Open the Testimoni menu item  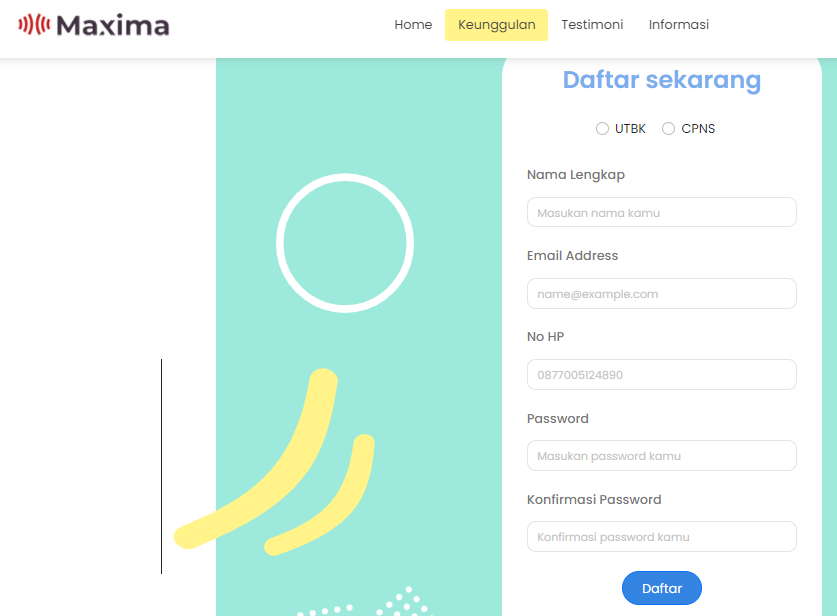coord(592,25)
